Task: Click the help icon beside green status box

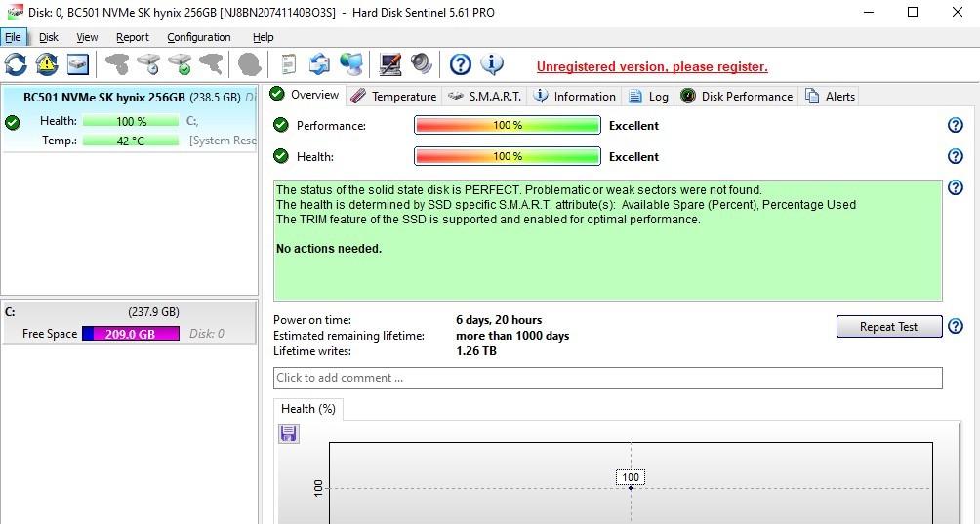Action: click(x=955, y=186)
